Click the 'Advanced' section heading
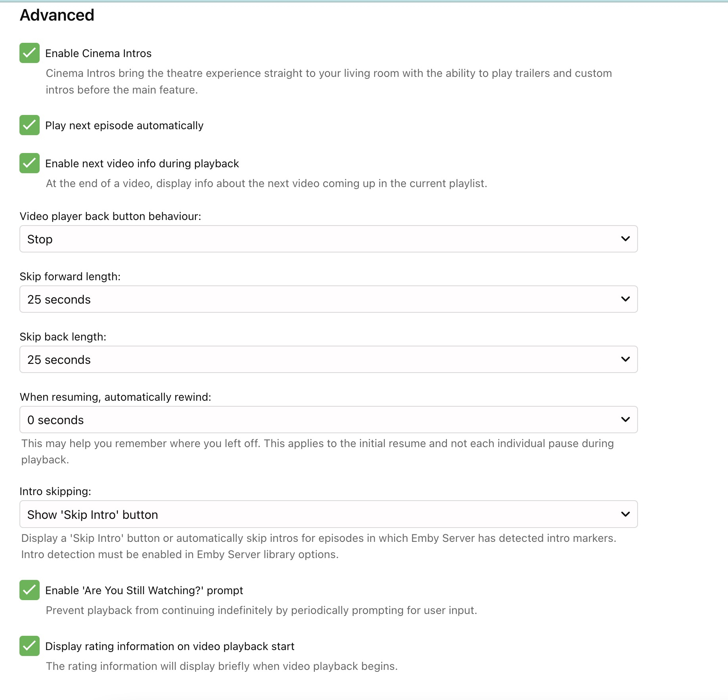This screenshot has height=700, width=728. (57, 15)
